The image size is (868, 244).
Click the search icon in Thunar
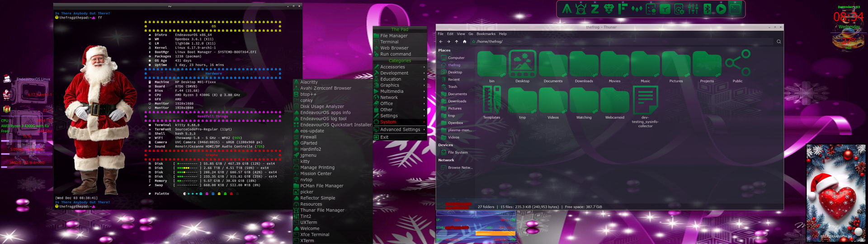pyautogui.click(x=778, y=42)
